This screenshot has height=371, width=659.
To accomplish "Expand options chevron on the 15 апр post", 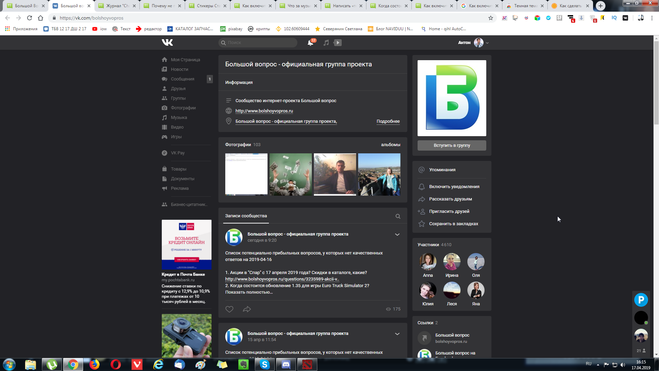I will [397, 334].
